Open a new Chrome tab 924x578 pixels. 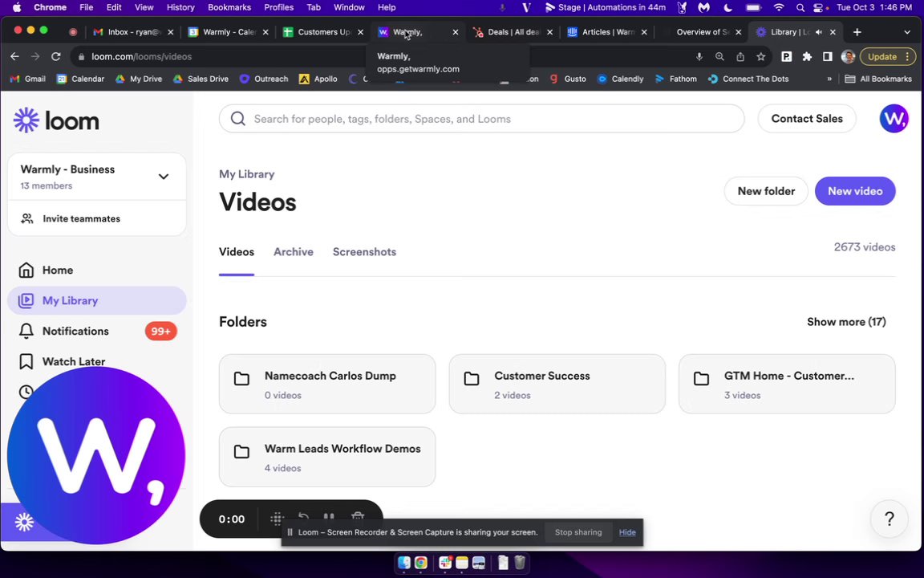pos(857,32)
